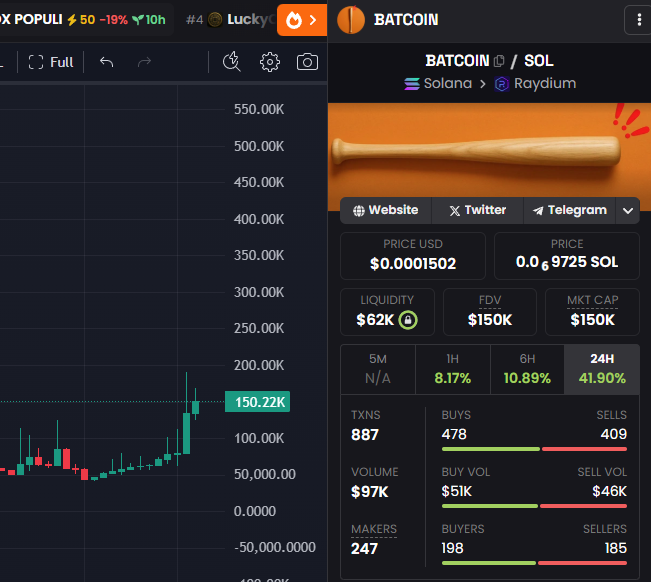
Task: Select the 1H timeframe tab
Action: pos(453,369)
